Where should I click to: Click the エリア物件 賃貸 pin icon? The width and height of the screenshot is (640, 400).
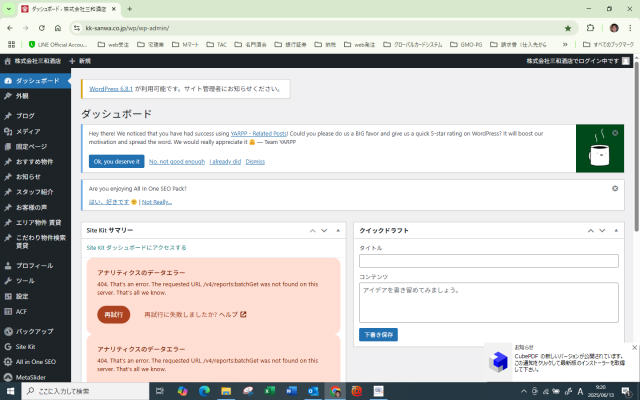(x=8, y=222)
